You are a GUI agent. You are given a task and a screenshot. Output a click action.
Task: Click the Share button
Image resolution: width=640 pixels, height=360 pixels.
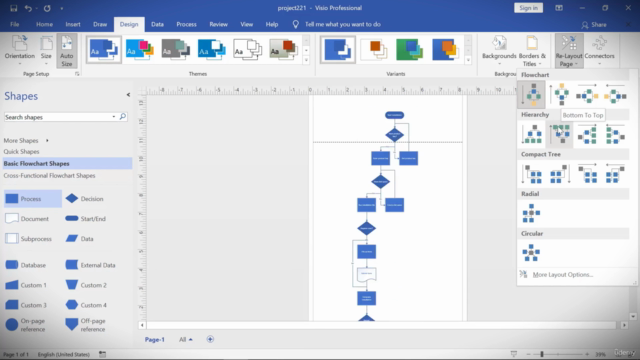click(594, 25)
